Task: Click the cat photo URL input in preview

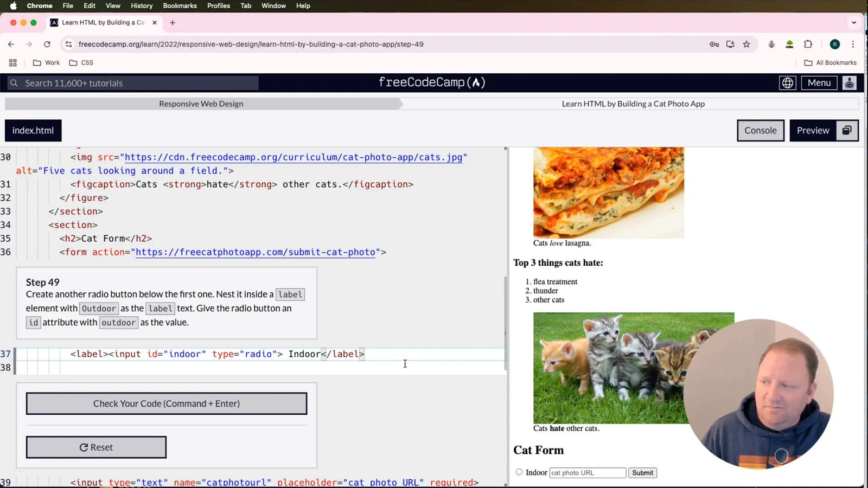Action: pos(588,473)
